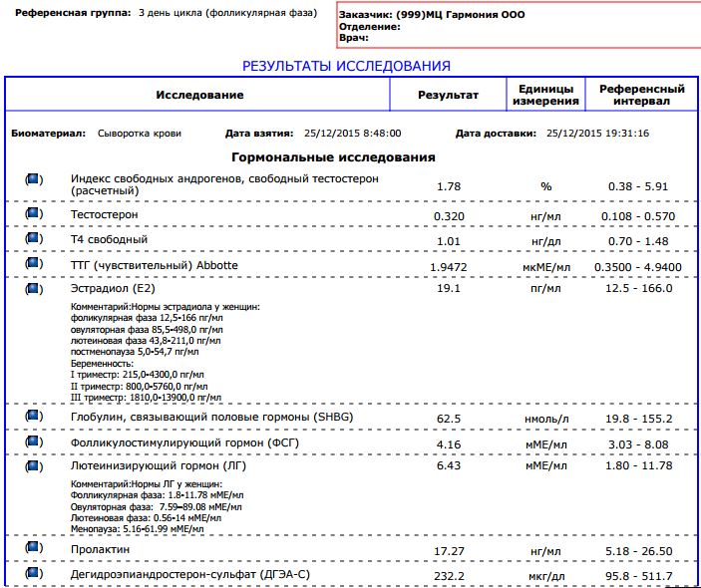Click the blue icon next to Т4 свободный
The image size is (701, 588).
pyautogui.click(x=33, y=238)
